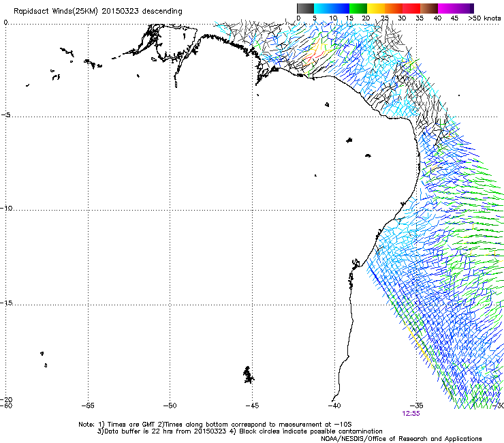
Task: Click the legend tick label '25'
Action: [385, 18]
